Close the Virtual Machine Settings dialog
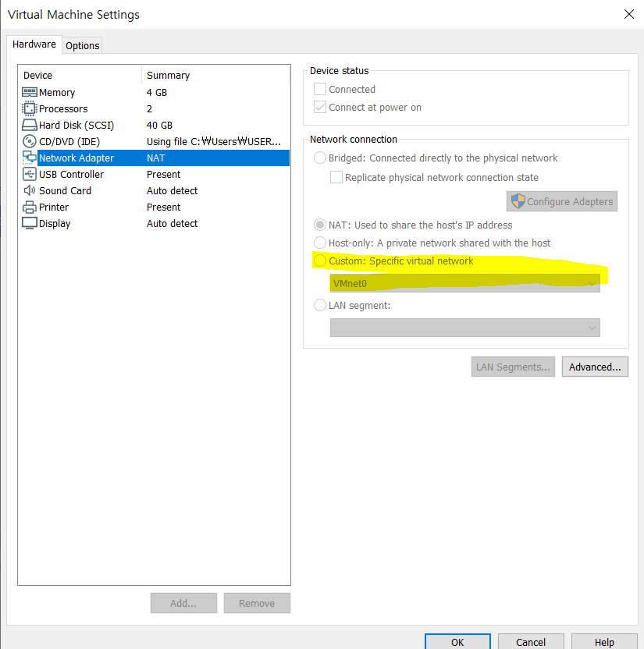 pyautogui.click(x=628, y=14)
